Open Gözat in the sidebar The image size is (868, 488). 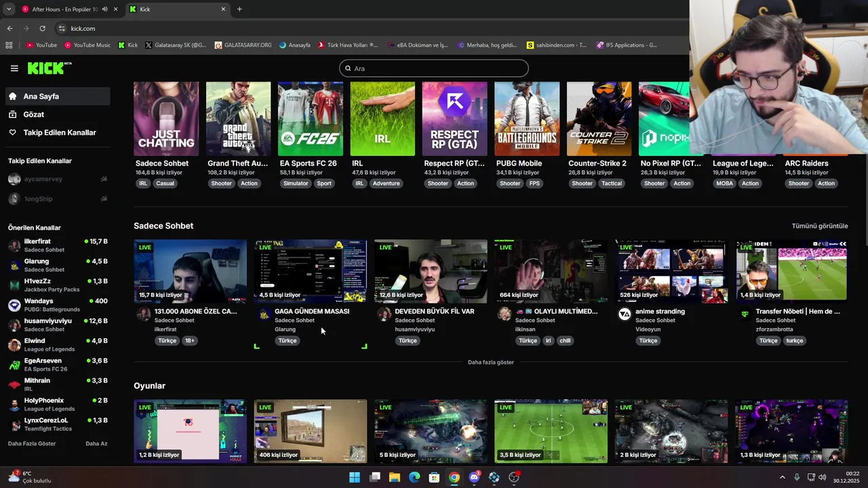coord(58,115)
